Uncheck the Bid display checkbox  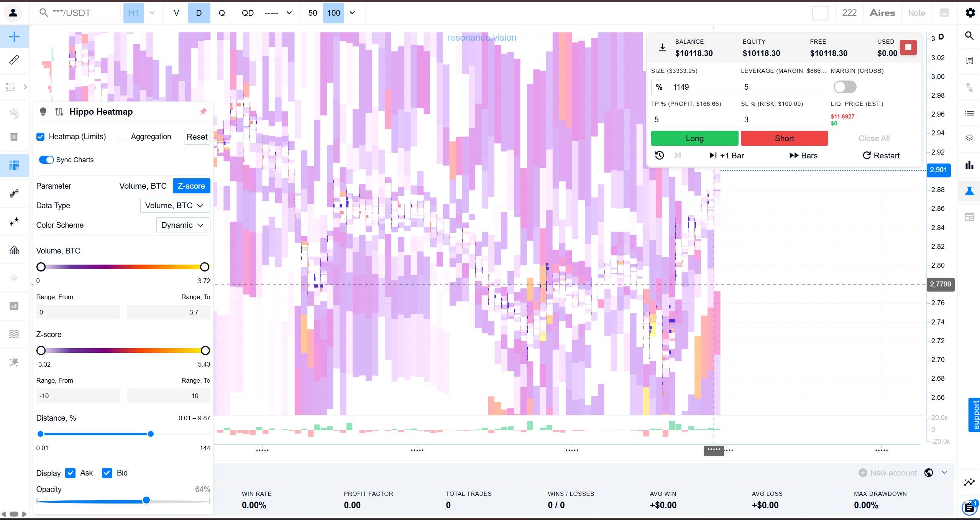(x=107, y=473)
